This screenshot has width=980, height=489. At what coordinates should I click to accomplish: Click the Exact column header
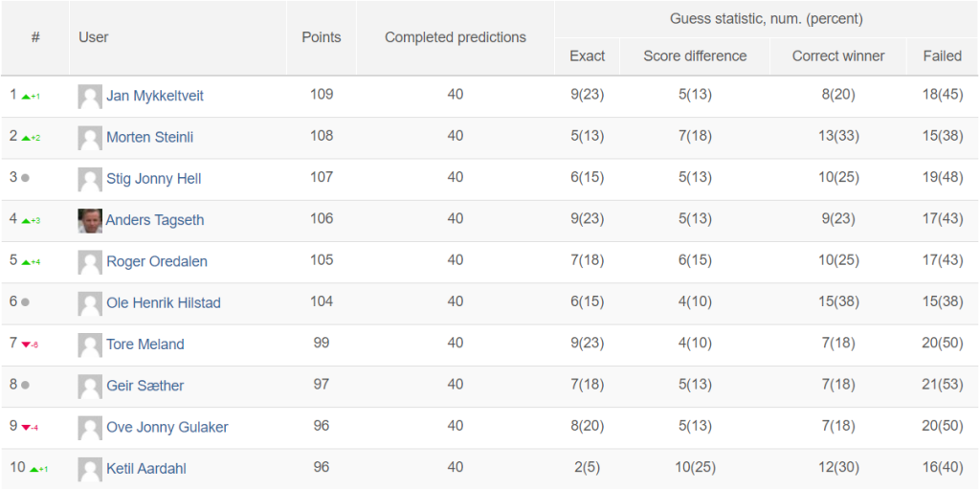point(588,56)
